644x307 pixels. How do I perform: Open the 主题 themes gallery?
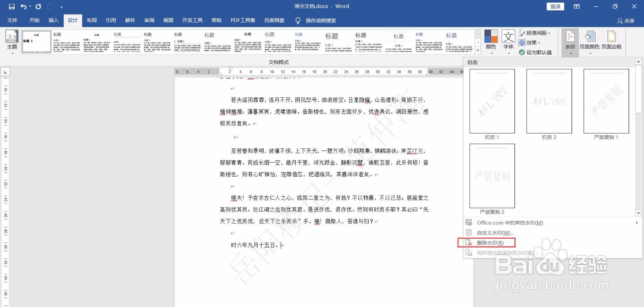[12, 42]
